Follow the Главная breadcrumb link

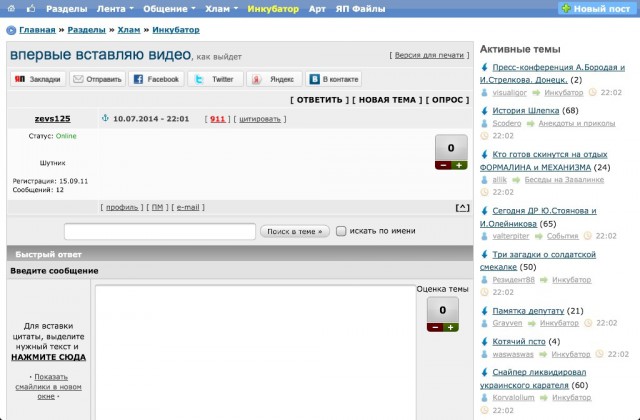(37, 30)
